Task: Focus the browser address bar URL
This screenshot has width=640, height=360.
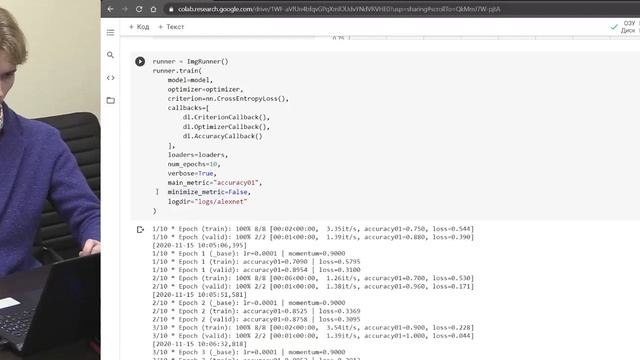Action: pyautogui.click(x=339, y=9)
